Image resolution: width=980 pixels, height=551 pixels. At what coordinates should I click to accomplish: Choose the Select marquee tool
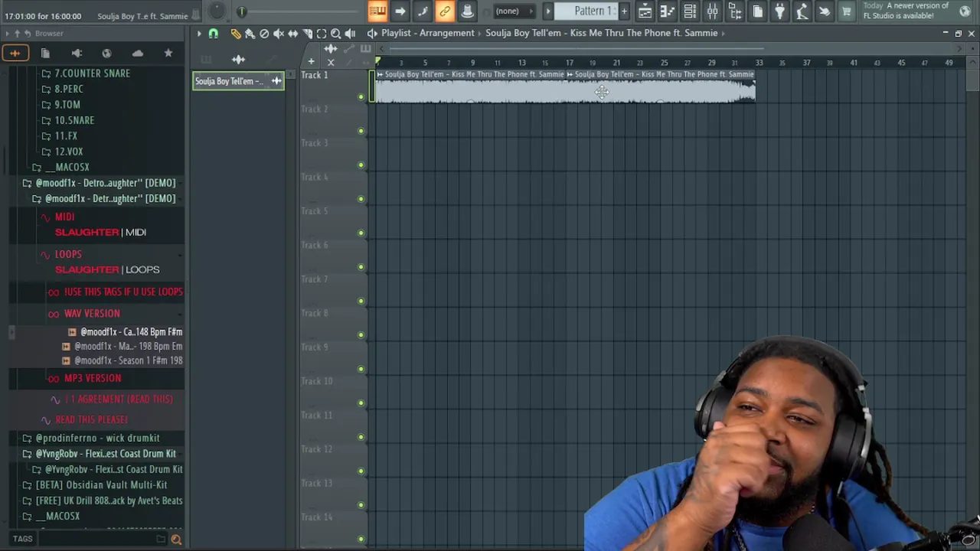[x=322, y=34]
